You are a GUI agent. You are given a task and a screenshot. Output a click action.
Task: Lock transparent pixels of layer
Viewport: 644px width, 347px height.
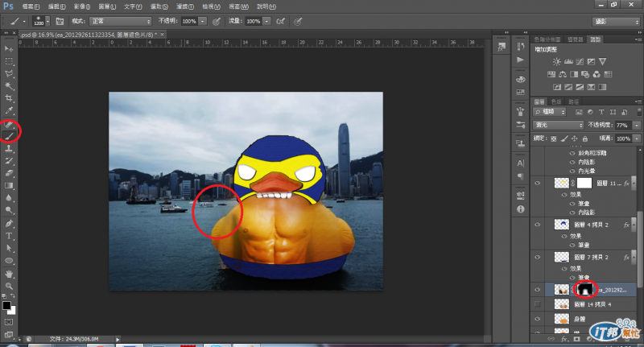[x=554, y=138]
